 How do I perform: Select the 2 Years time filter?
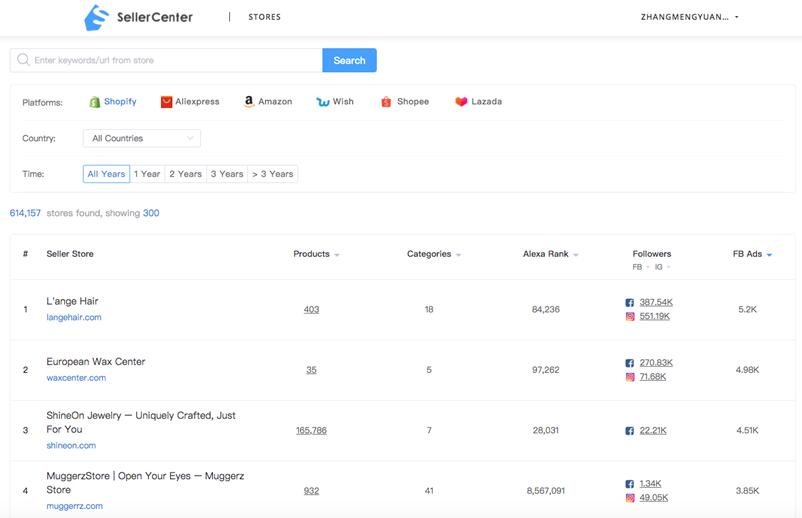coord(186,174)
